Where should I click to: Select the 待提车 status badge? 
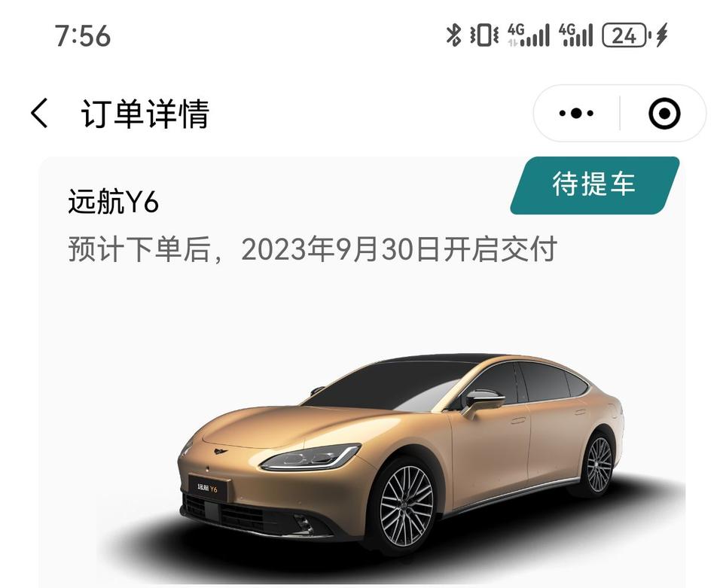(594, 185)
